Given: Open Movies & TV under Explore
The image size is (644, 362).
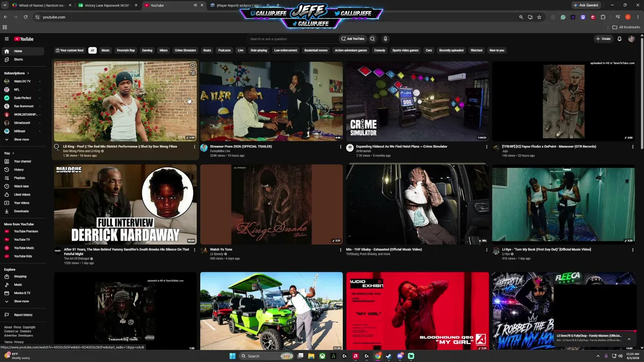Looking at the screenshot, I should coord(23,293).
